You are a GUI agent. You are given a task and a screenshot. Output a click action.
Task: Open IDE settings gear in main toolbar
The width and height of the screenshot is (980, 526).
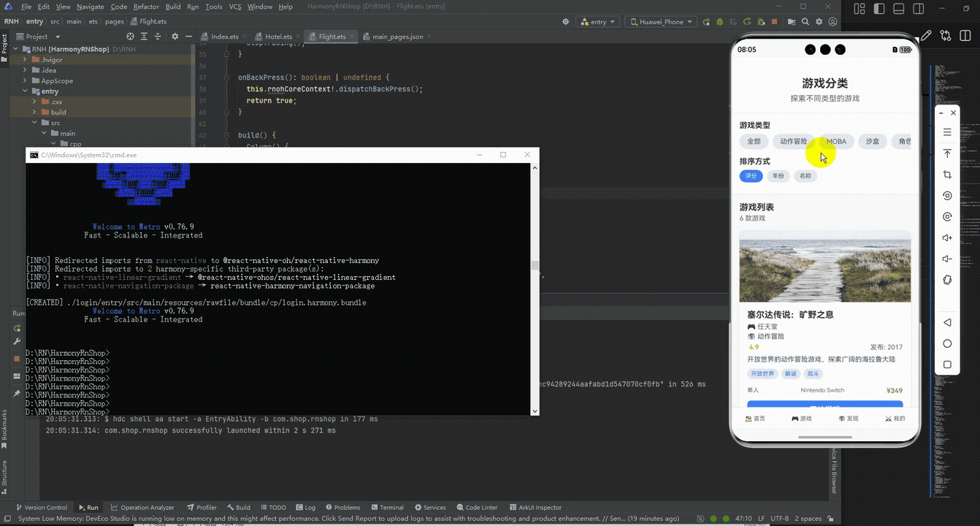tap(819, 22)
